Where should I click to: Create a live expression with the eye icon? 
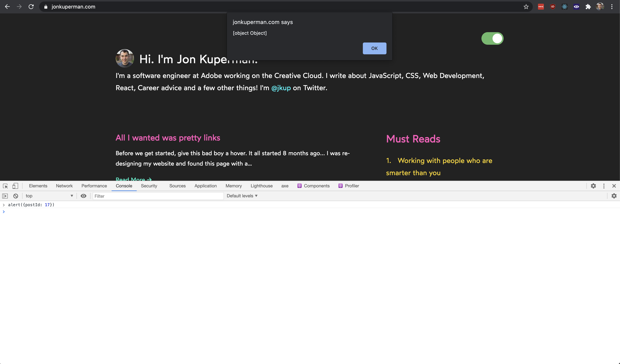(83, 196)
